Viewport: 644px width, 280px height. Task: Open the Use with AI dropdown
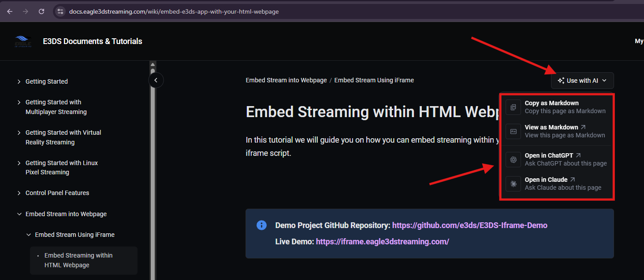pos(582,81)
